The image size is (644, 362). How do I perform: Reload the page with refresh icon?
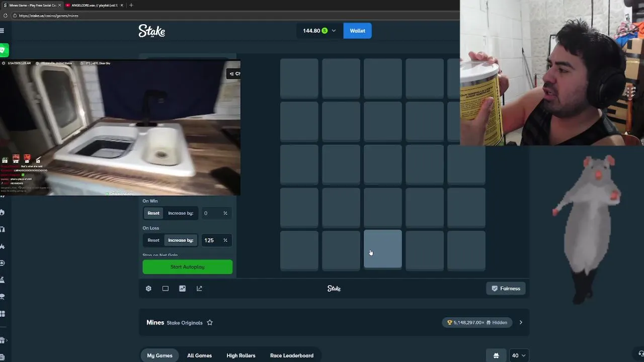click(x=5, y=16)
